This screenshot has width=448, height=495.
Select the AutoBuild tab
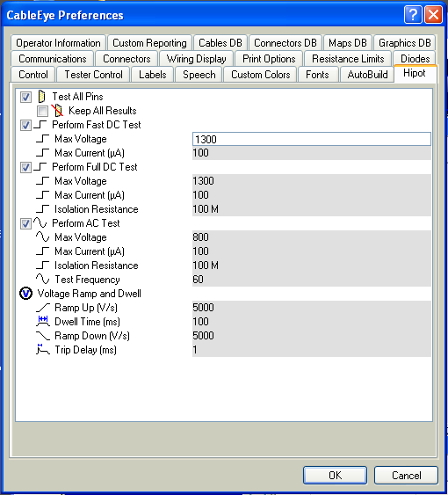[367, 75]
